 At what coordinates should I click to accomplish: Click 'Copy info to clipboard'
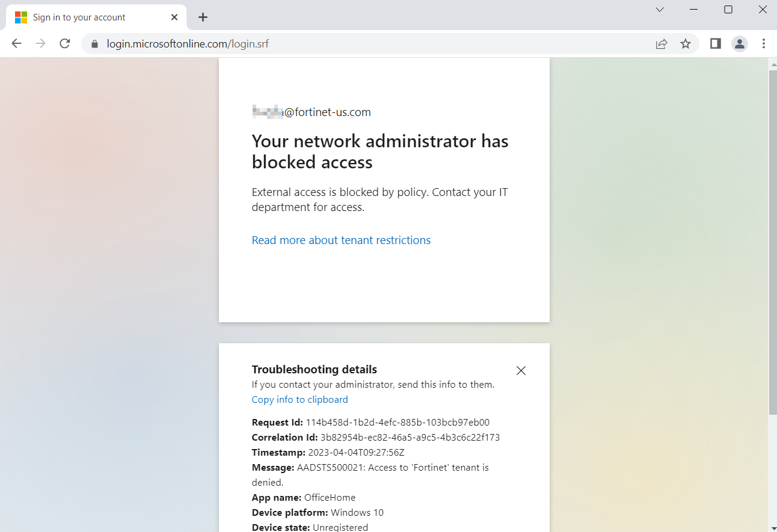pos(299,399)
